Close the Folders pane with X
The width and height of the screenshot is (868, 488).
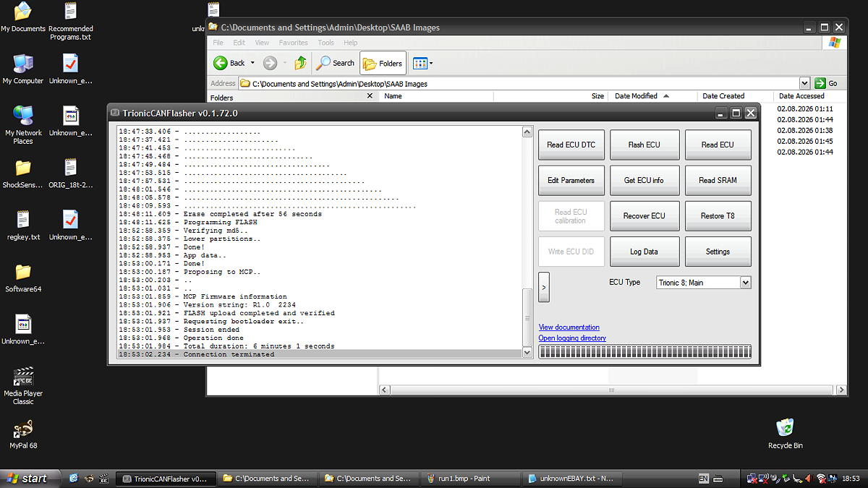coord(370,95)
